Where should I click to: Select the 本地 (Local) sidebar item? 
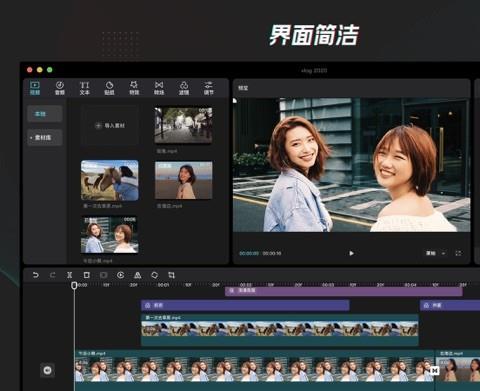(45, 114)
